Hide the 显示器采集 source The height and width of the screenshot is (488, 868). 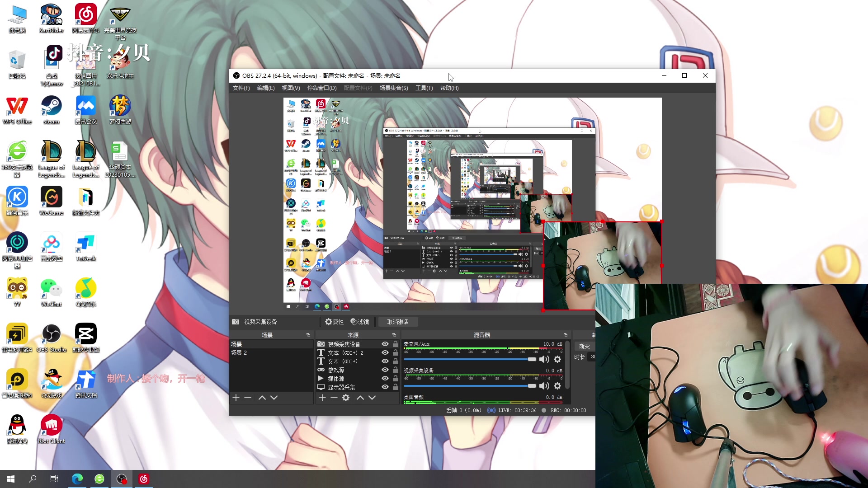[x=385, y=387]
